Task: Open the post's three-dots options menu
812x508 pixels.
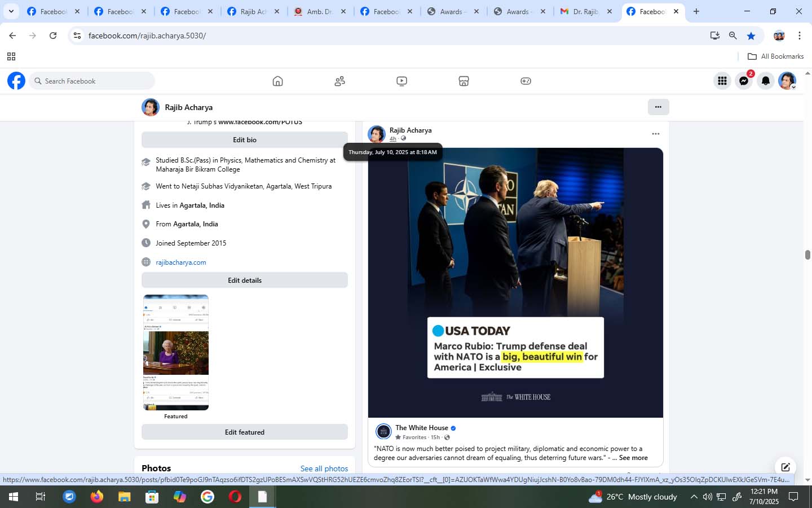Action: tap(655, 134)
